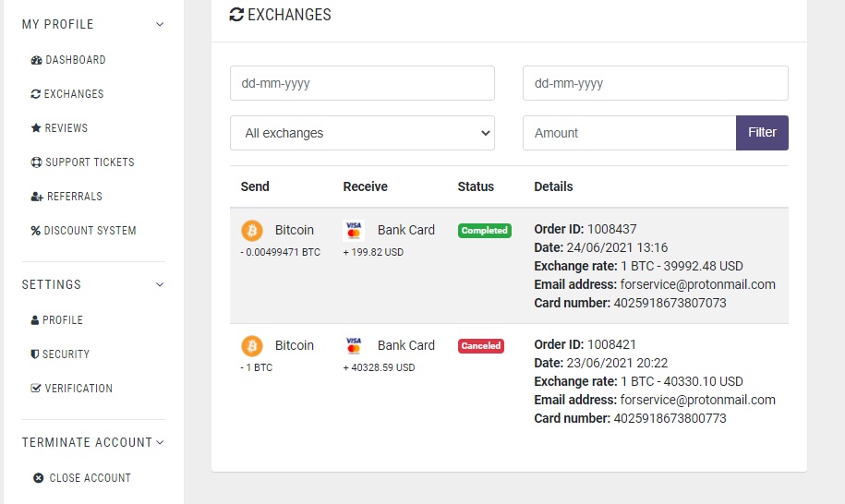Click the Close Account X icon
Viewport: 845px width, 504px height.
click(38, 478)
